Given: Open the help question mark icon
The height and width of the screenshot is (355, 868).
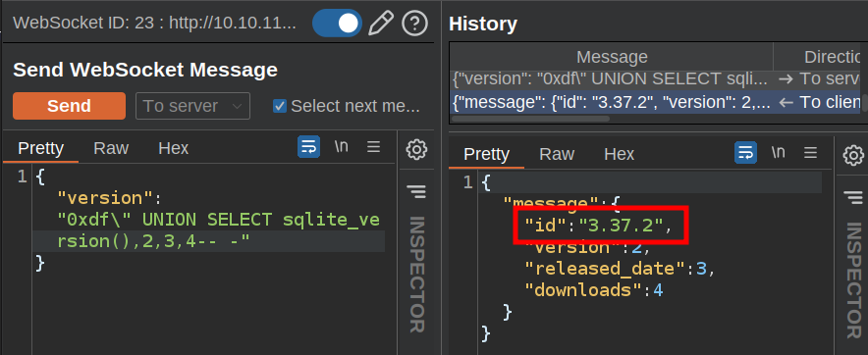Looking at the screenshot, I should click(x=414, y=24).
